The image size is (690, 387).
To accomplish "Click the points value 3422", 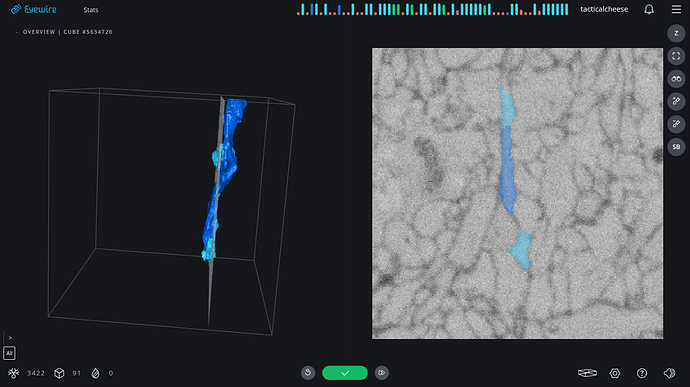I will pyautogui.click(x=36, y=373).
